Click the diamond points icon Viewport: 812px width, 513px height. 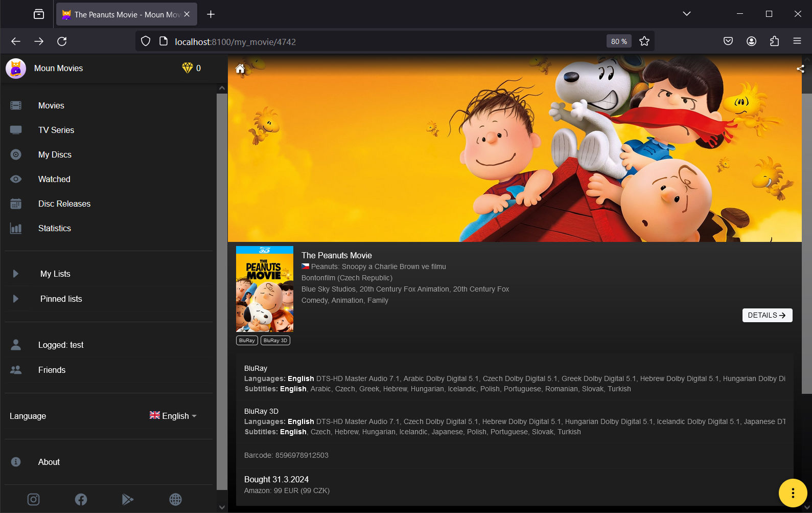click(x=188, y=68)
